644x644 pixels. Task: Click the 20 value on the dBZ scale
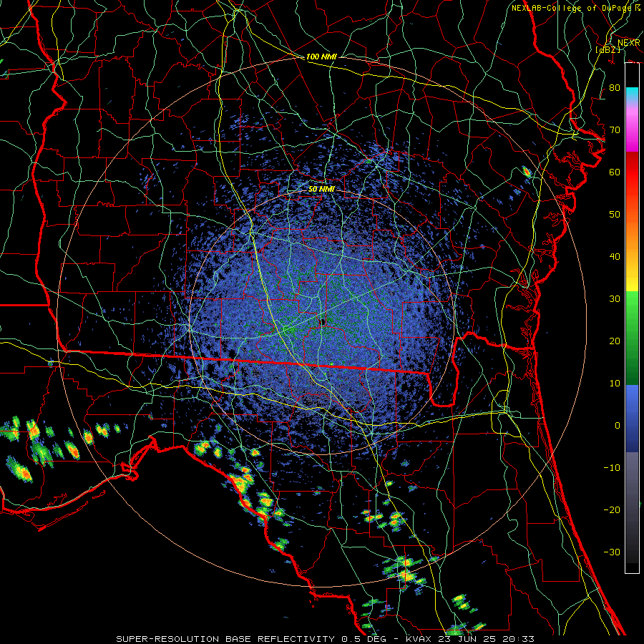click(615, 341)
